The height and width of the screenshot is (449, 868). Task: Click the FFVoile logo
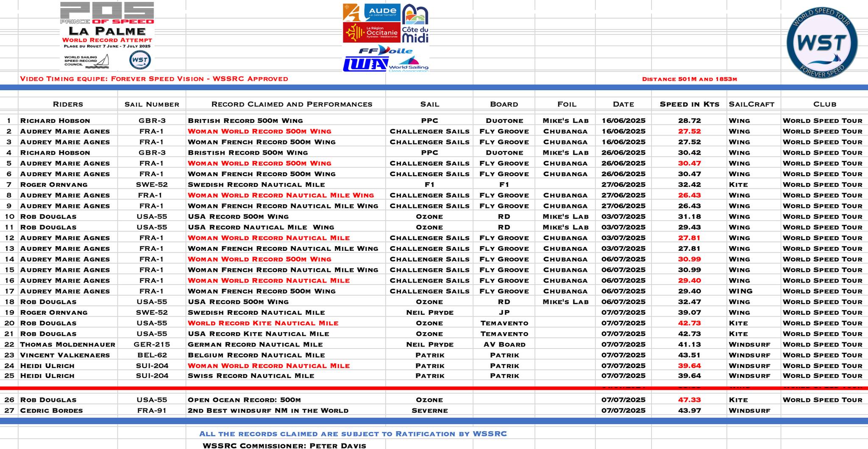pos(385,51)
